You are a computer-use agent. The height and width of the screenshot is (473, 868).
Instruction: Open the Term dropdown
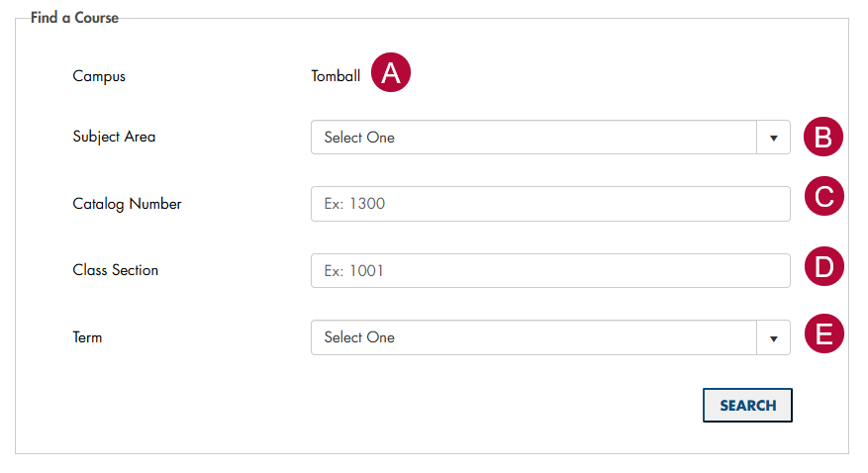pyautogui.click(x=534, y=337)
